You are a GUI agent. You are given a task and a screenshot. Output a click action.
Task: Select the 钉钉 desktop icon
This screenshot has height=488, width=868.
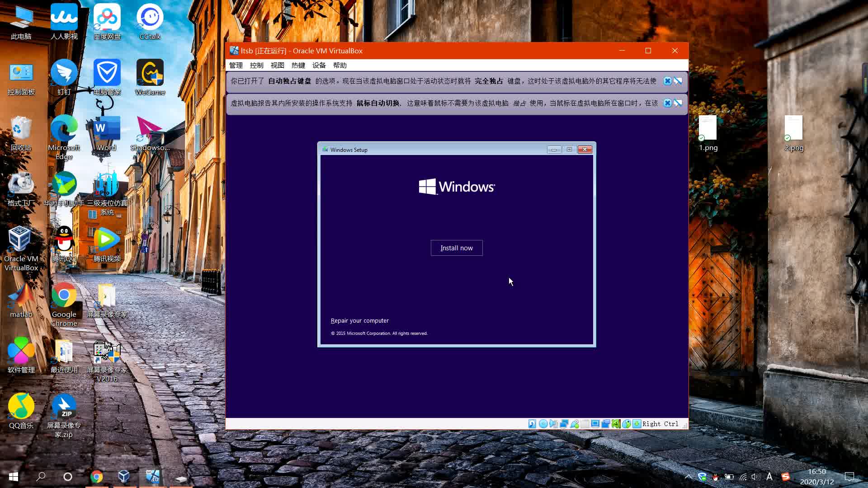coord(64,78)
